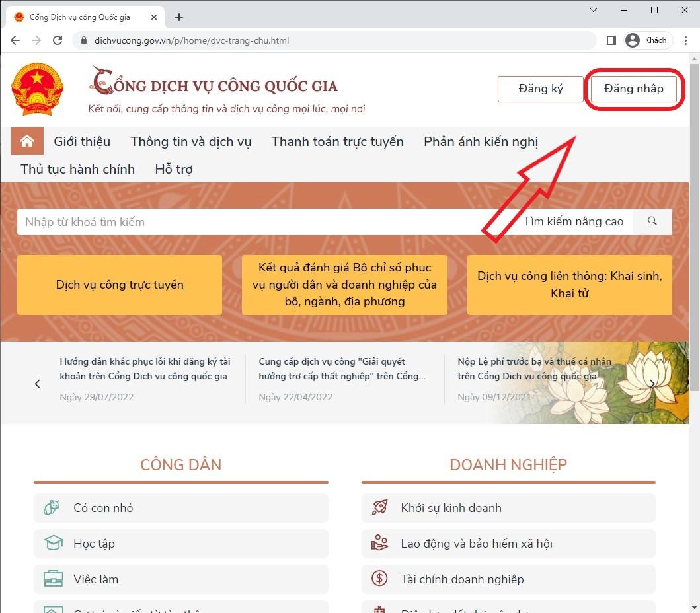Click the date Ngày 09/12/2021

[494, 397]
